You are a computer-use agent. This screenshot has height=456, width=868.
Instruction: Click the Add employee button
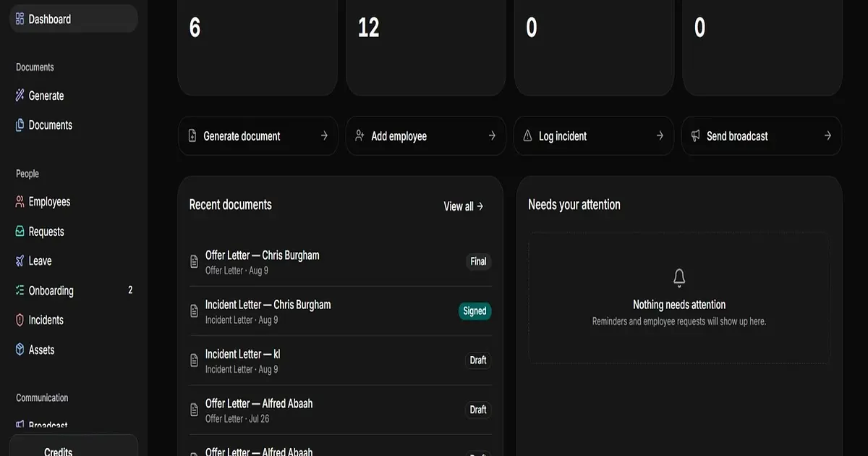click(425, 136)
